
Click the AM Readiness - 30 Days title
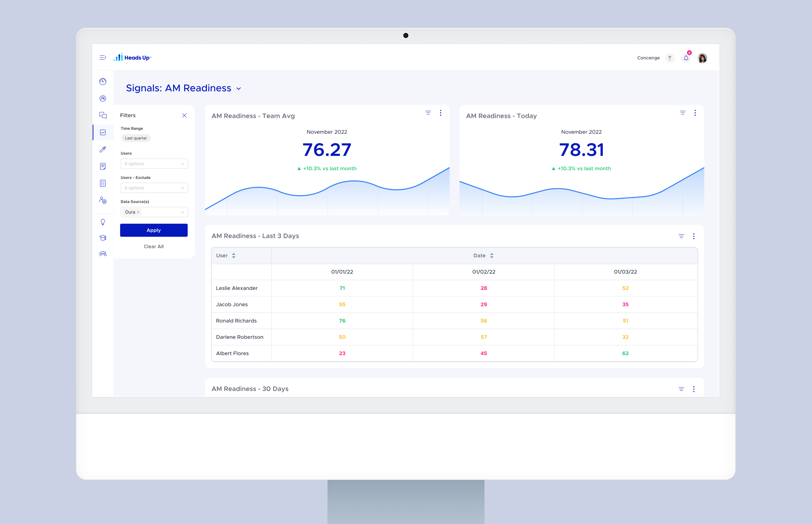[250, 389]
